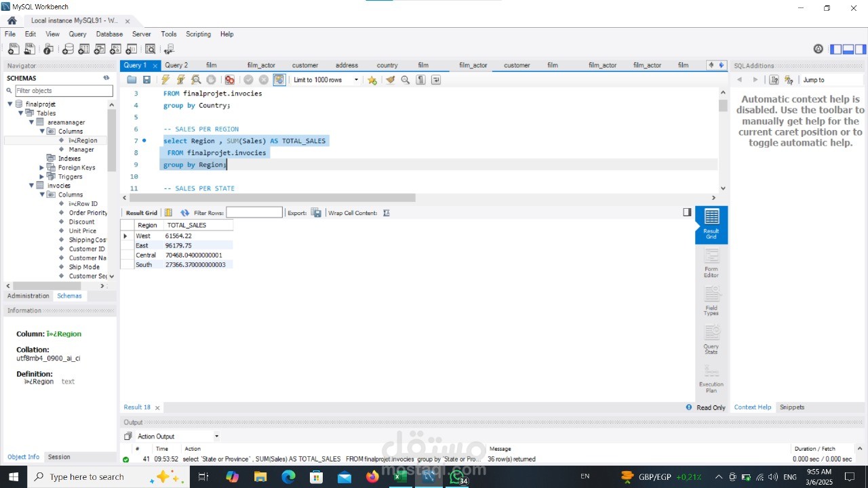
Task: Create a new function icon
Action: 132,49
